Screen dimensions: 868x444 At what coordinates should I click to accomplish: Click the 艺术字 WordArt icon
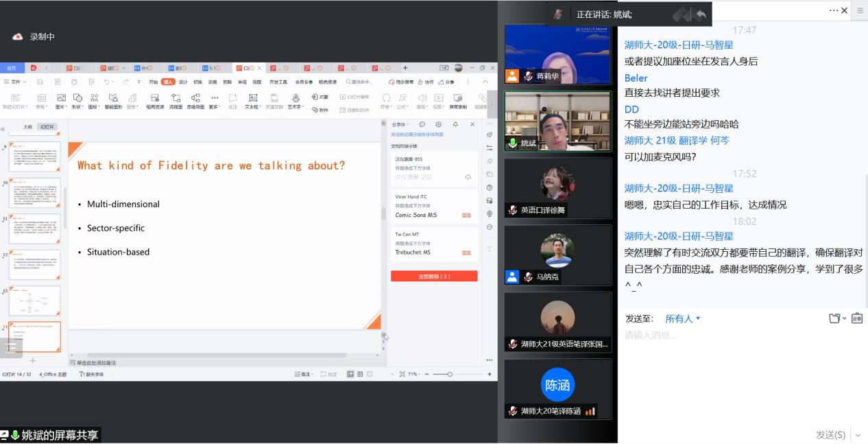[294, 99]
